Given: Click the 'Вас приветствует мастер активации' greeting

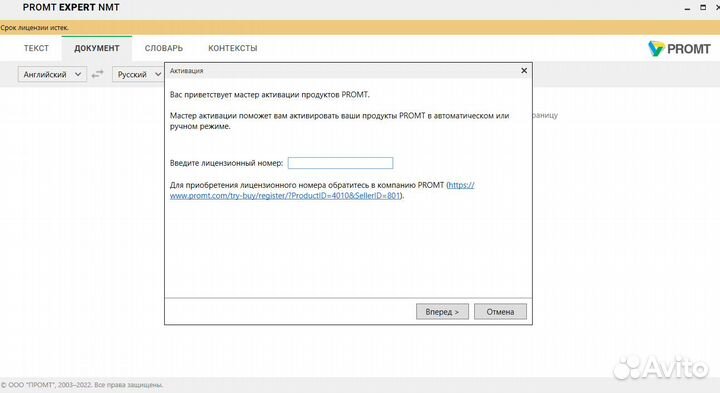Looking at the screenshot, I should (x=270, y=95).
